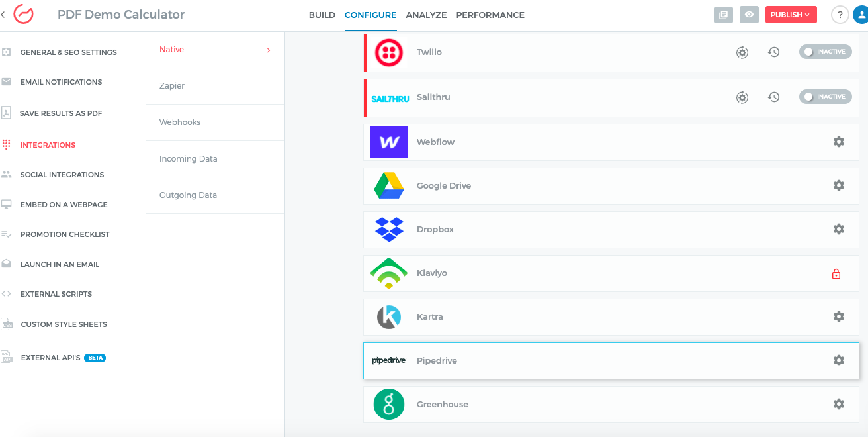868x437 pixels.
Task: Configure Webflow with the gear icon
Action: point(839,142)
